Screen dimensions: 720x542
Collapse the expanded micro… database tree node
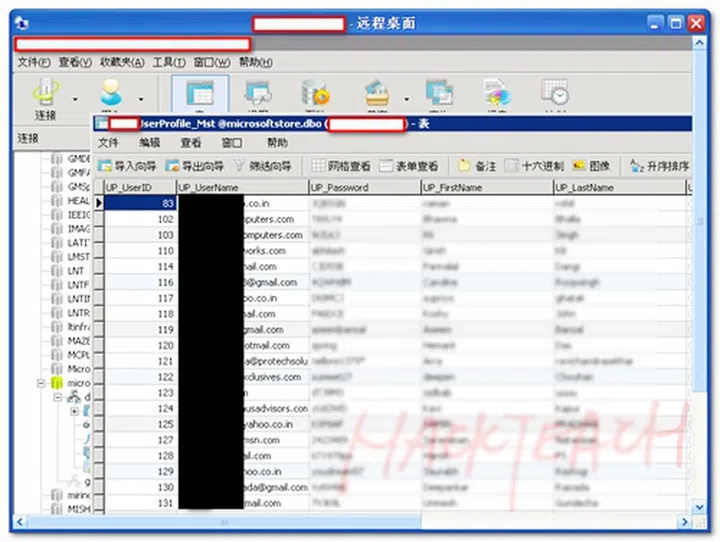point(40,383)
